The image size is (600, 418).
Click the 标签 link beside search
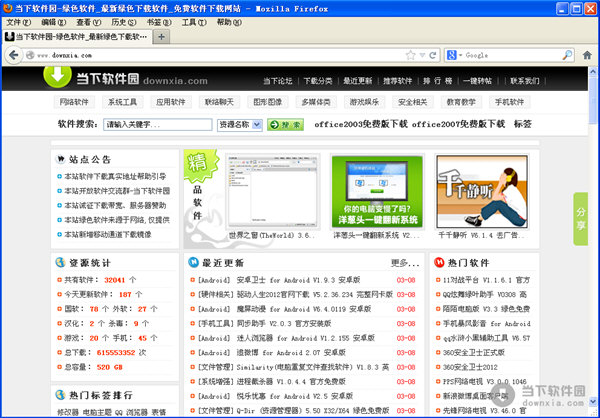pyautogui.click(x=523, y=124)
